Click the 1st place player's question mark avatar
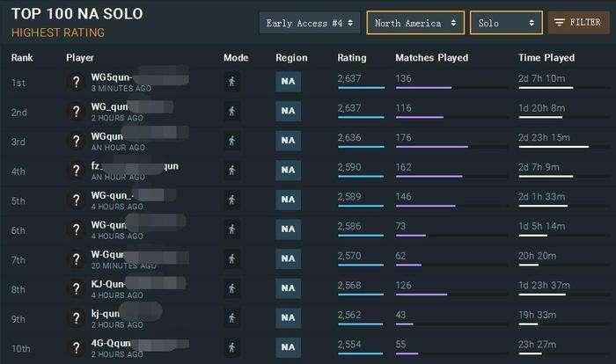The height and width of the screenshot is (364, 616). click(77, 84)
